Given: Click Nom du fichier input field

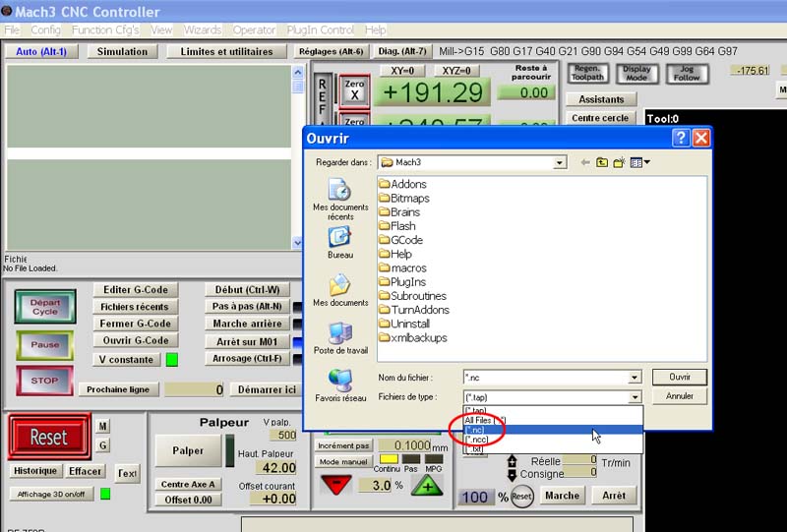Looking at the screenshot, I should point(546,378).
